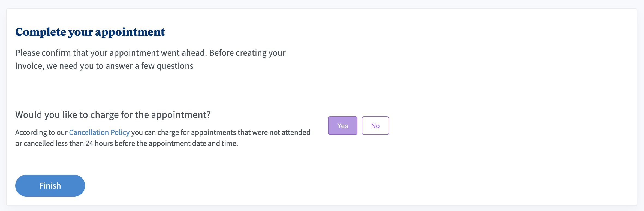The image size is (644, 211).
Task: Follow the blue Cancellation Policy hyperlink
Action: point(99,132)
